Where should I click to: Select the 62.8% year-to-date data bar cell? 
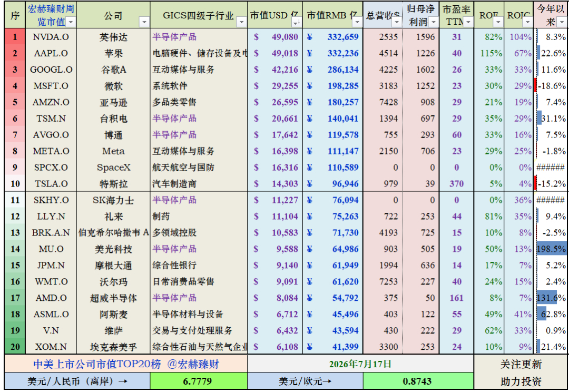click(x=551, y=315)
